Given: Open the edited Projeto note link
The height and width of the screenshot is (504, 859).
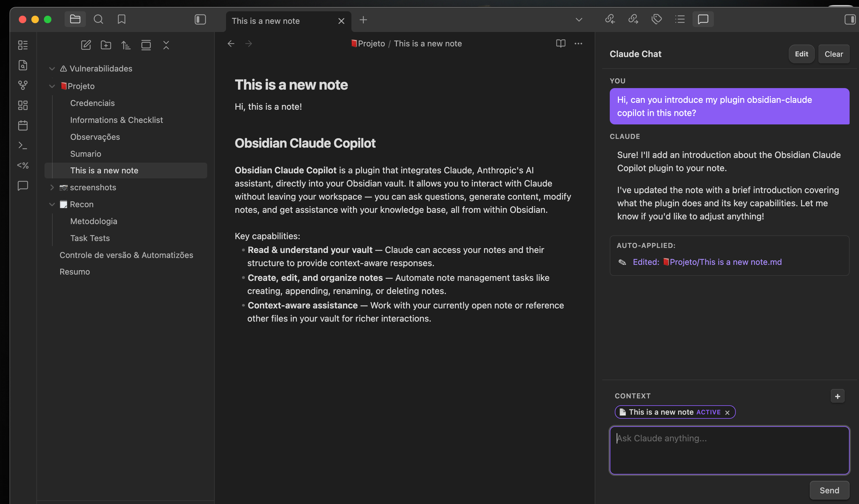Looking at the screenshot, I should click(x=725, y=262).
